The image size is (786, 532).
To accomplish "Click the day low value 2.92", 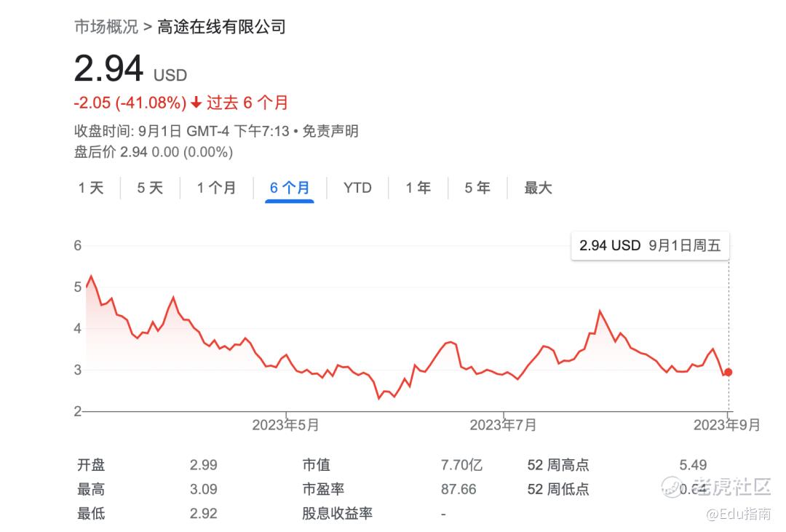I will (204, 514).
